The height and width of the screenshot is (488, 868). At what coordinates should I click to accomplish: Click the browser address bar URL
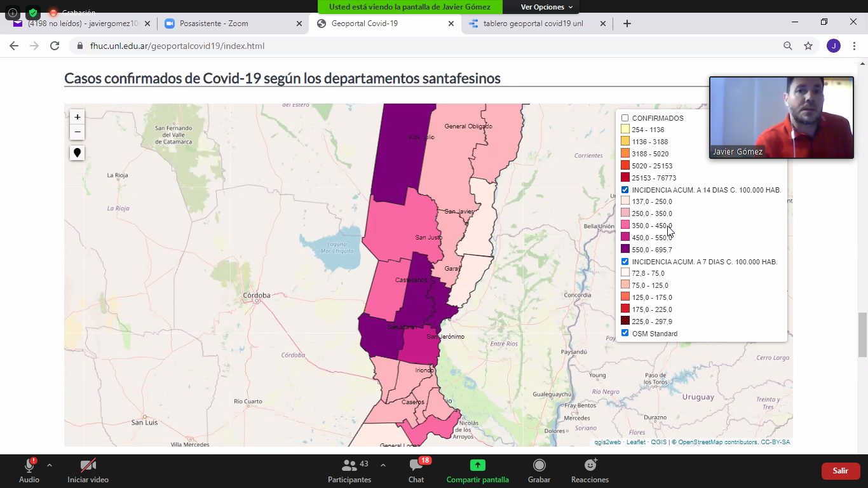(x=177, y=46)
